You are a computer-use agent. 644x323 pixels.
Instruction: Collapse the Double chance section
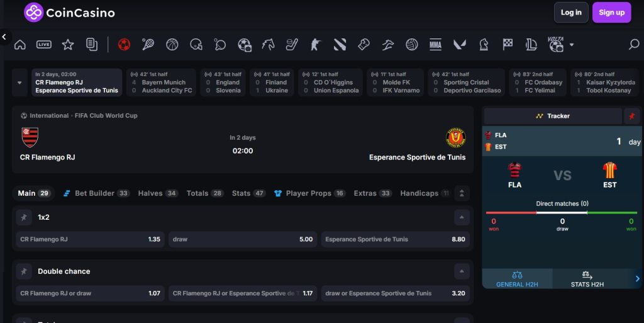coord(462,271)
